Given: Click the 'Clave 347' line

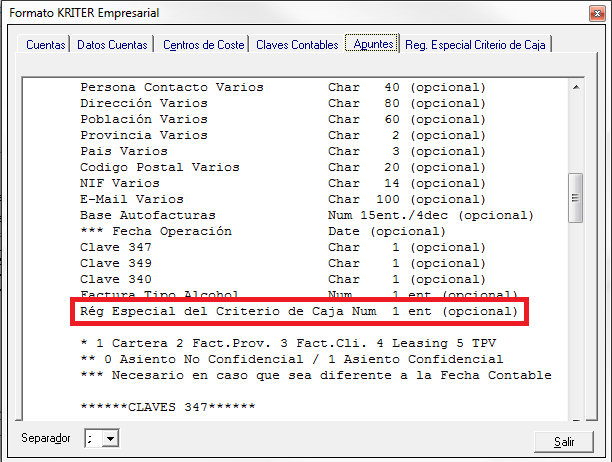Looking at the screenshot, I should (x=283, y=247).
